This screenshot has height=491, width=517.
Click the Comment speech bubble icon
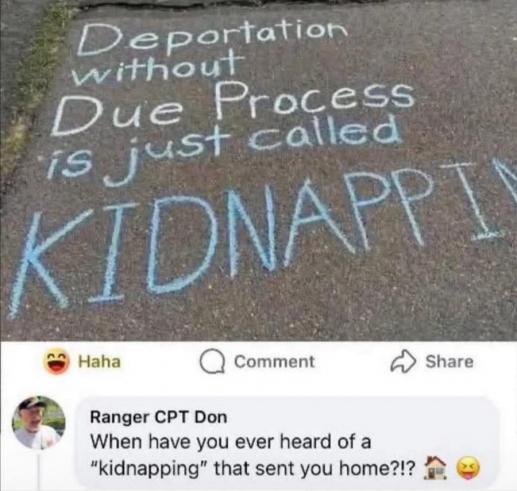212,362
